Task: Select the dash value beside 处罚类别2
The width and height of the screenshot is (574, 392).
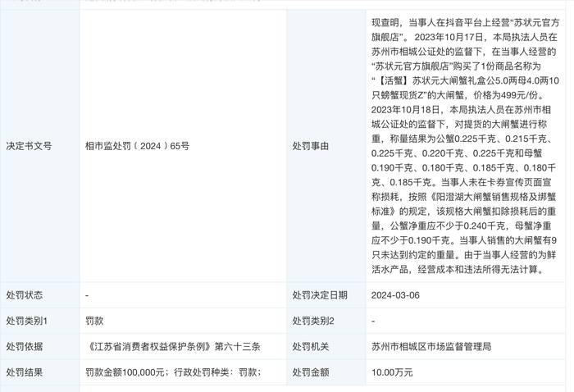Action: tap(373, 321)
